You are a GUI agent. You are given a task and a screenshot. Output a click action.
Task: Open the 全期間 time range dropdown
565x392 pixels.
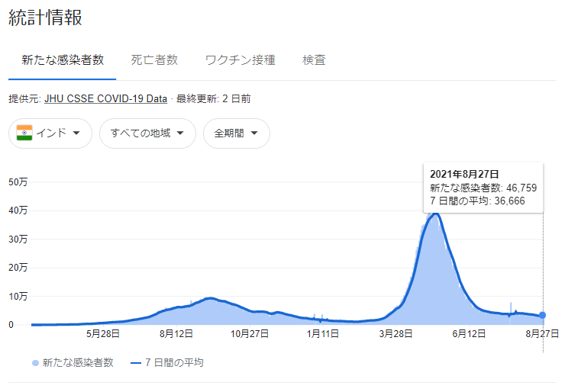click(237, 133)
